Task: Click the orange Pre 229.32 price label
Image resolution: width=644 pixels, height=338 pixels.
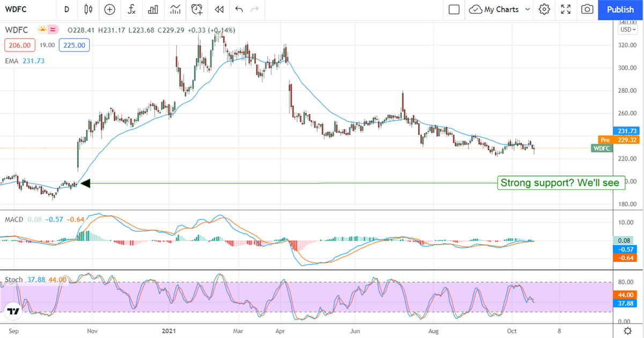Action: pos(618,140)
